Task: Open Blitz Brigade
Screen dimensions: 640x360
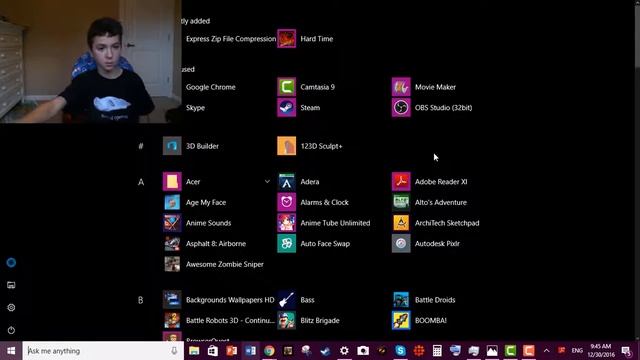Action: (x=309, y=320)
